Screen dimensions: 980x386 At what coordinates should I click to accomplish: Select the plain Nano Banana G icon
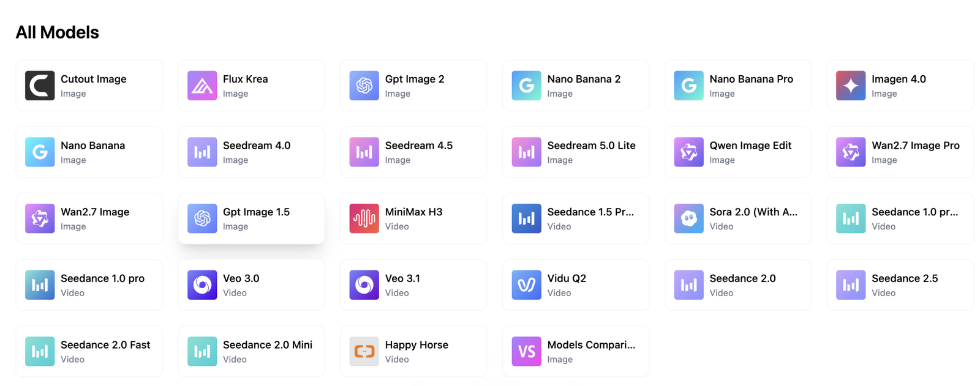[40, 152]
